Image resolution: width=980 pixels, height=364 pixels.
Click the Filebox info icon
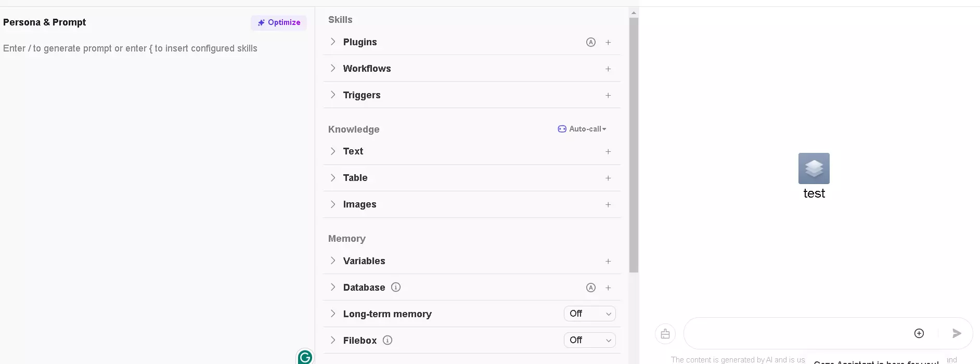pos(388,340)
